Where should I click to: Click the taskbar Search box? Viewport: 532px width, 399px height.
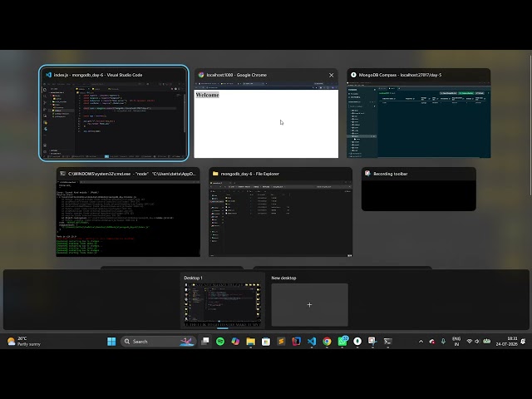[159, 342]
